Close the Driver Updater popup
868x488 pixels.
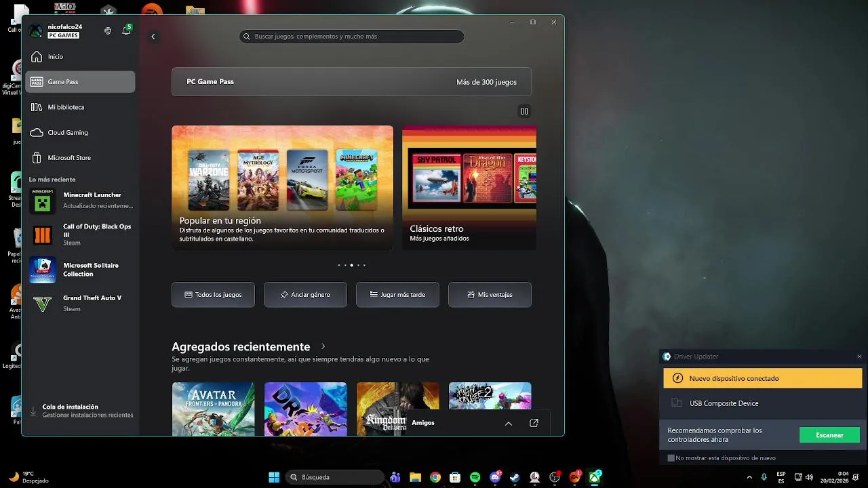click(859, 357)
